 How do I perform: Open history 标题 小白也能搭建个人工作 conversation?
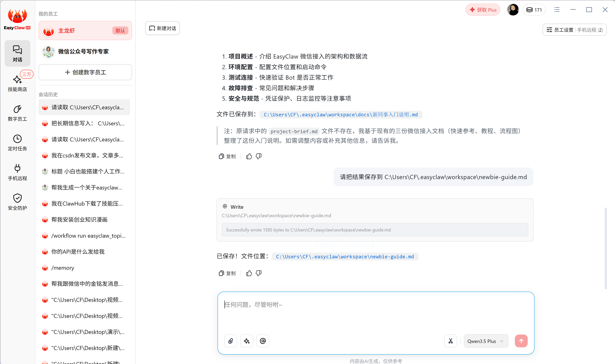[x=84, y=171]
